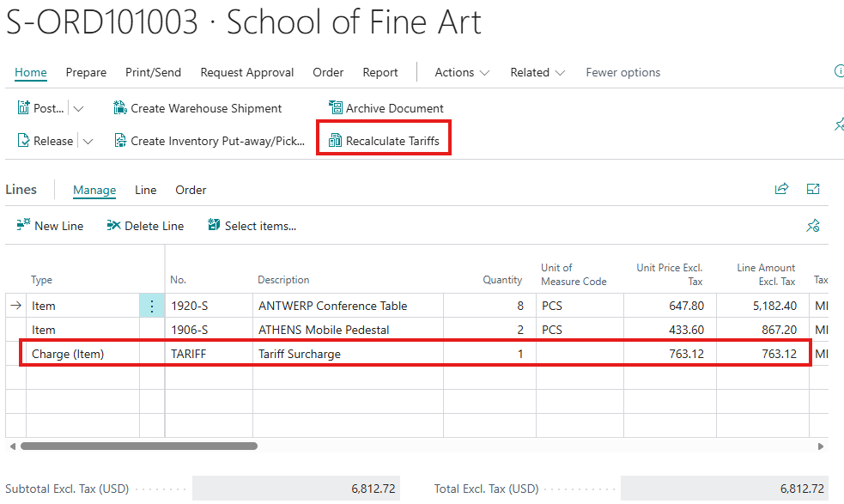Click the Delete Line icon

pyautogui.click(x=113, y=226)
